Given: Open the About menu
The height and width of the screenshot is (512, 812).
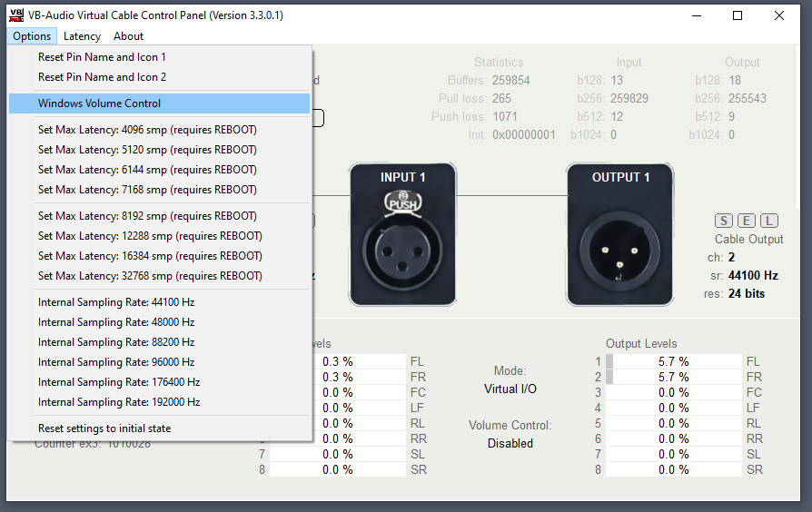Looking at the screenshot, I should pos(128,36).
